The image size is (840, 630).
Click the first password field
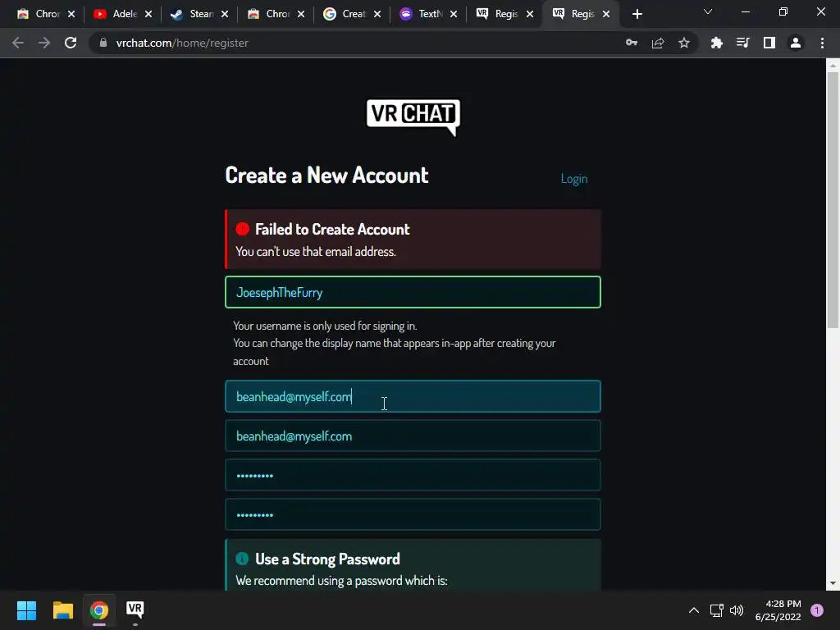click(x=413, y=475)
